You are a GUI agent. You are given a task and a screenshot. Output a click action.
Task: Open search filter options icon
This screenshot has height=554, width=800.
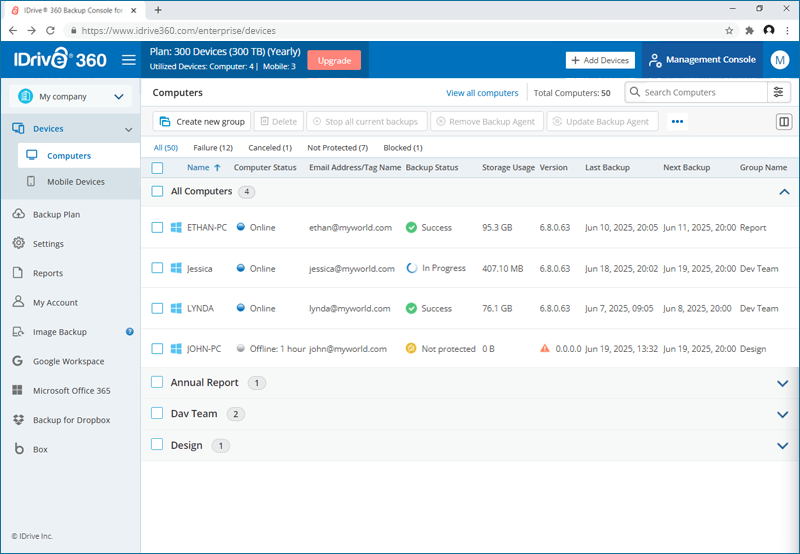coord(779,92)
